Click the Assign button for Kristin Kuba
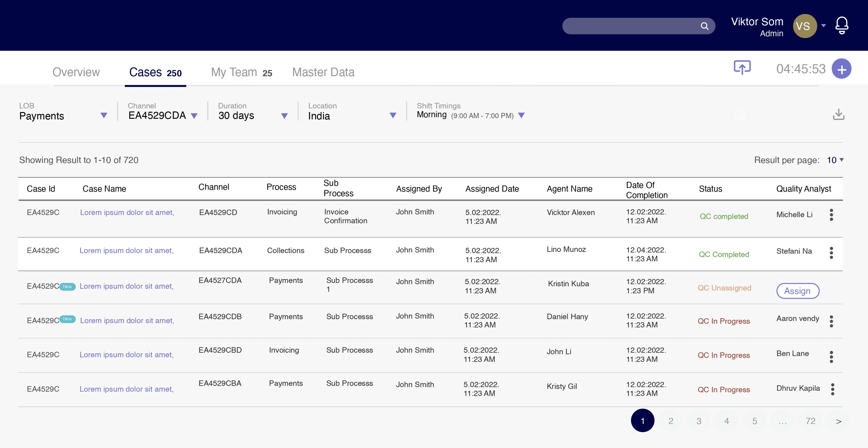The image size is (868, 448). (798, 291)
